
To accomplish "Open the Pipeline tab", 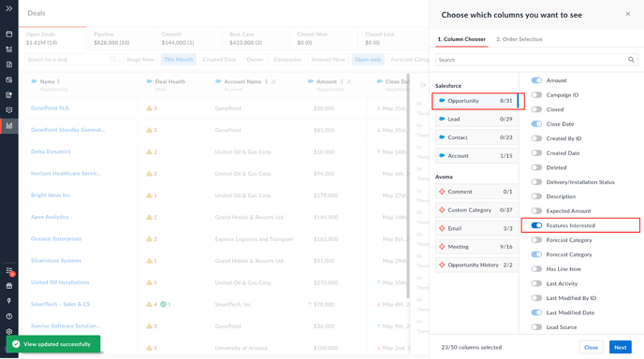I will click(x=120, y=38).
